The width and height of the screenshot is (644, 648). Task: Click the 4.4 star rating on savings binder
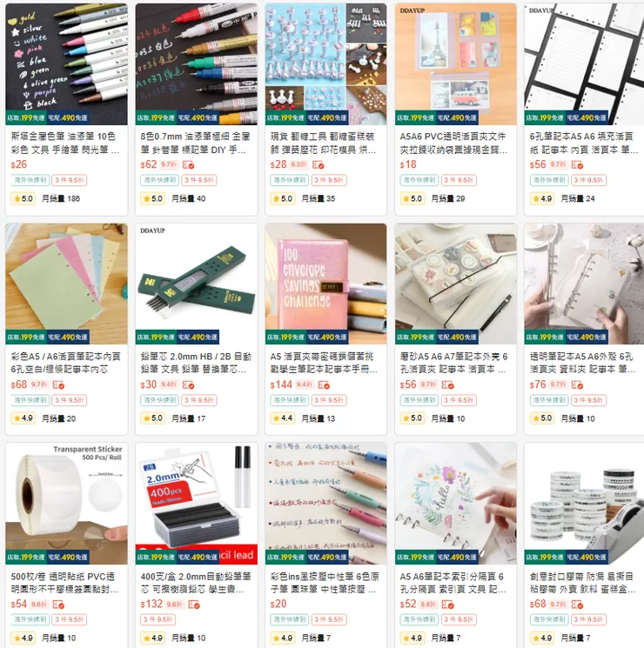click(x=283, y=418)
